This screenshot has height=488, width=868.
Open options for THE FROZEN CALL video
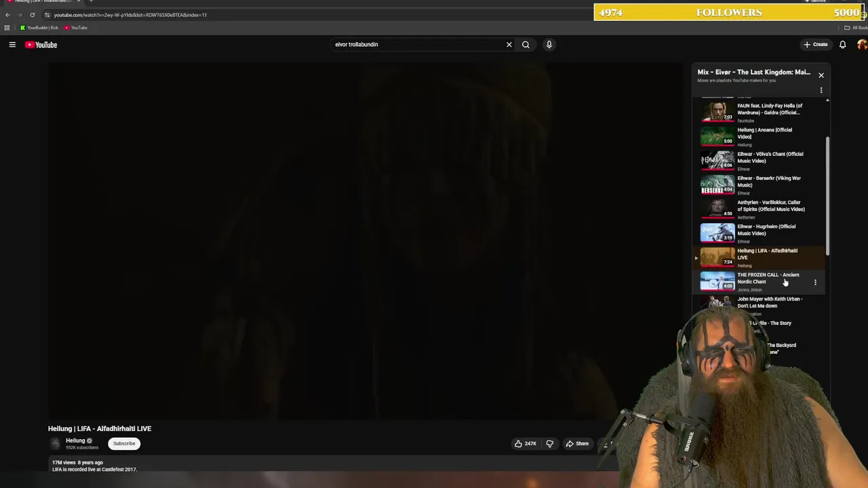pyautogui.click(x=815, y=282)
